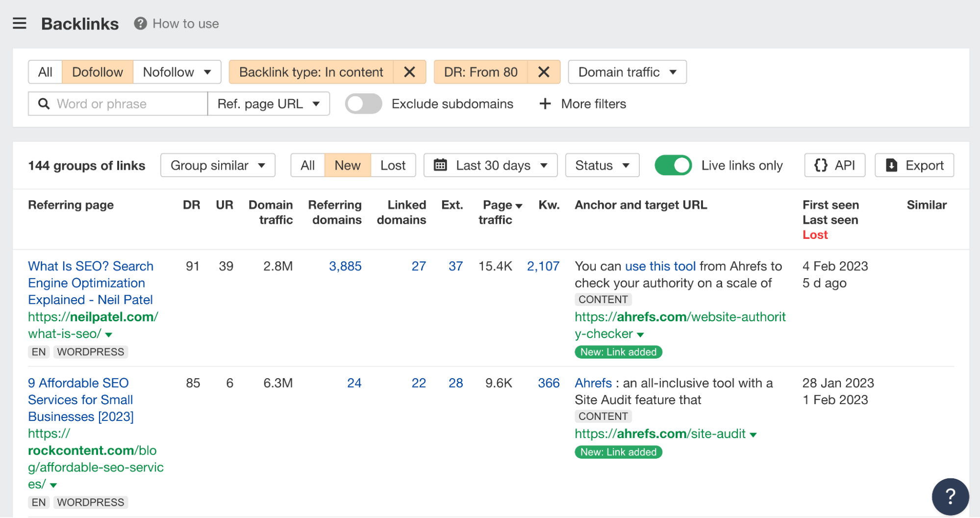Image resolution: width=980 pixels, height=518 pixels.
Task: Enable the Exclude subdomains toggle
Action: (363, 104)
